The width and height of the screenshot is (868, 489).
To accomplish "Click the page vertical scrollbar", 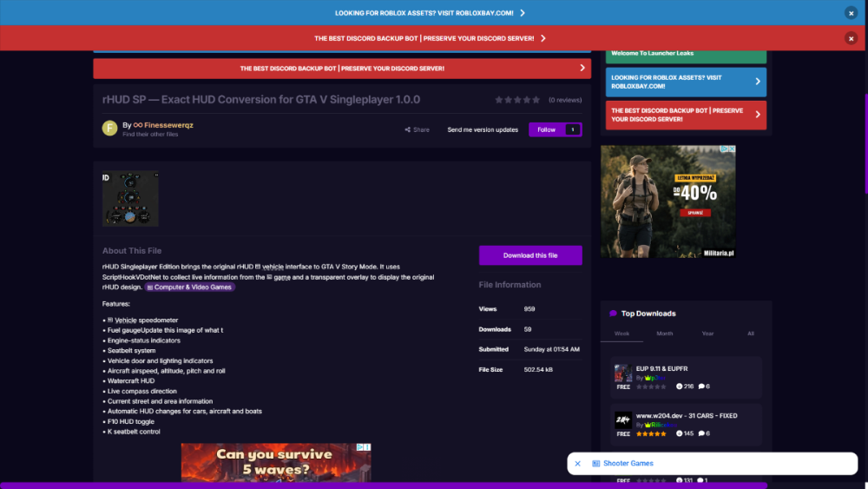I will tap(865, 144).
